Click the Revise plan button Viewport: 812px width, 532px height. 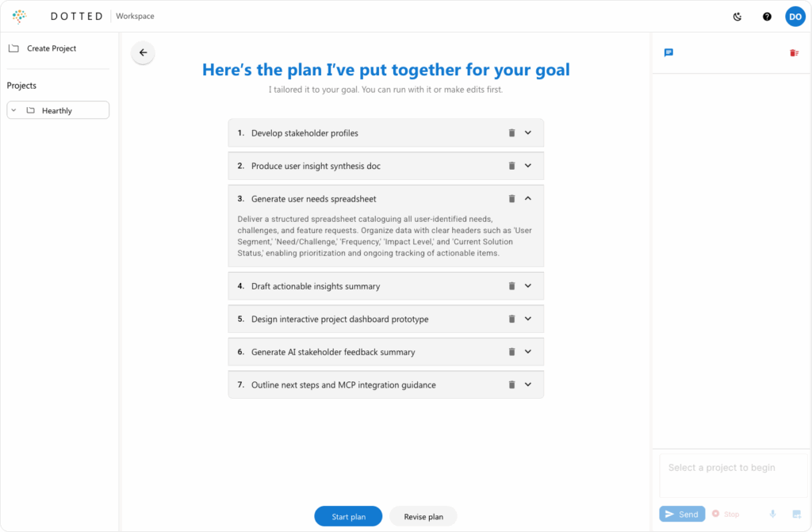click(x=423, y=516)
